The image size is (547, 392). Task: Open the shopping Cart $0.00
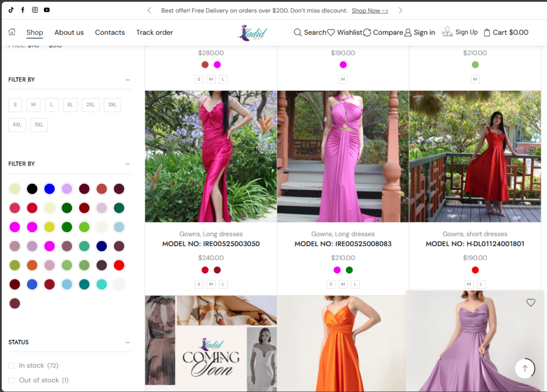(x=505, y=33)
